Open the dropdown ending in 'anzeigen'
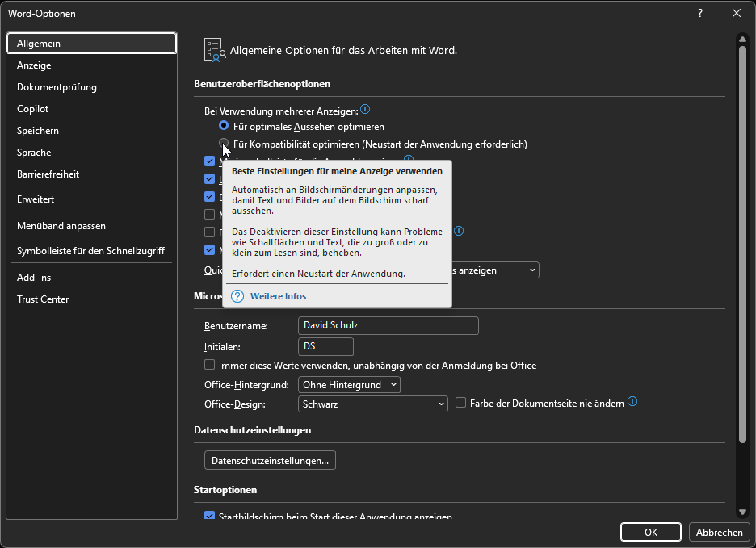The image size is (756, 548). tap(494, 270)
